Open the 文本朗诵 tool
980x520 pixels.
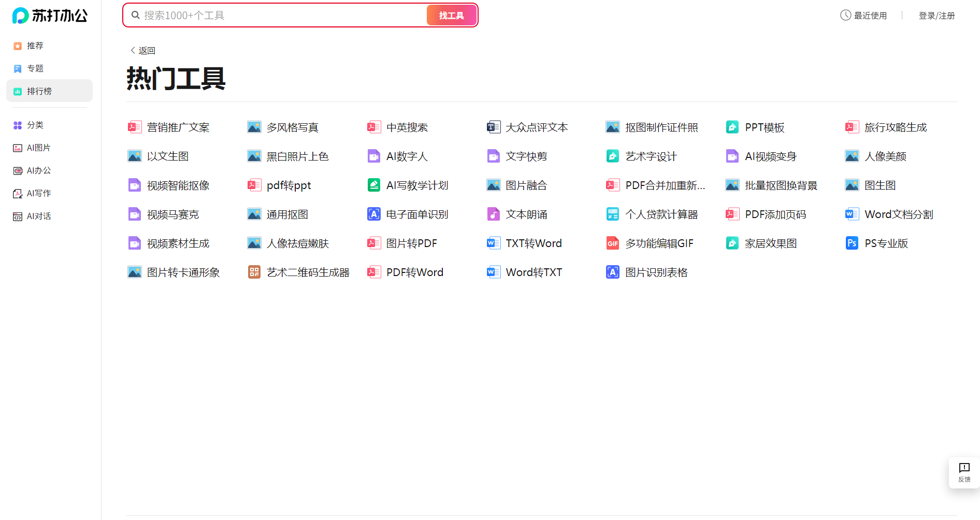tap(526, 214)
